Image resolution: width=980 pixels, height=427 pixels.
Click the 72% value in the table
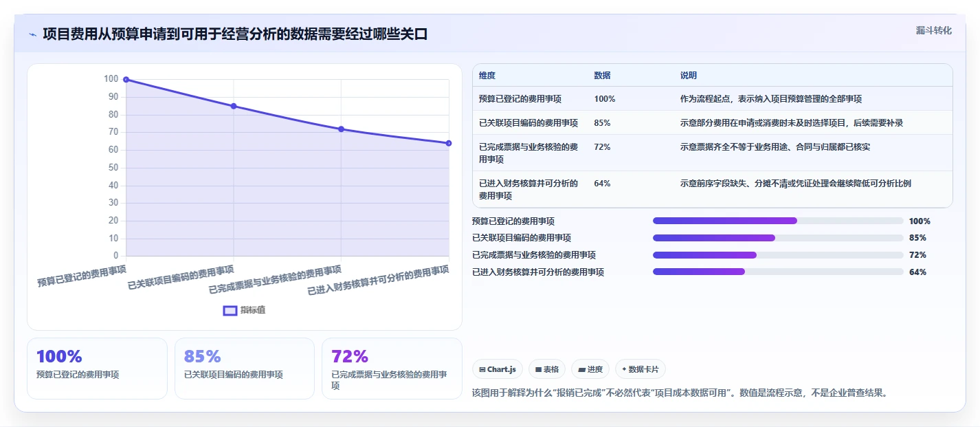pos(602,147)
